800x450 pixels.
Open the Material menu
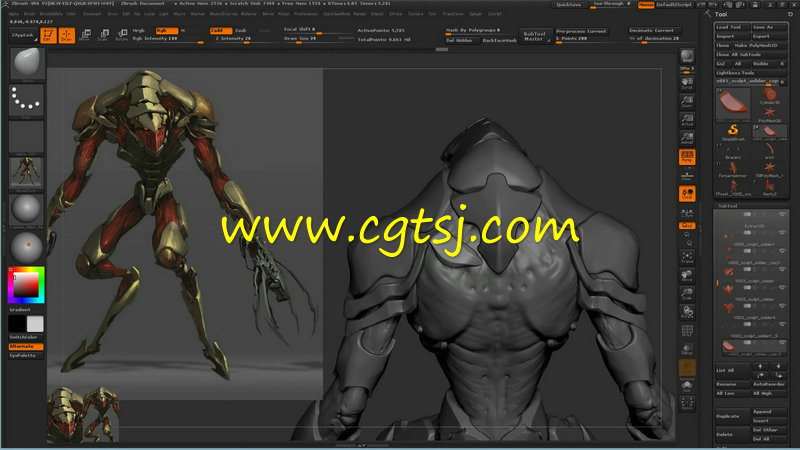248,14
